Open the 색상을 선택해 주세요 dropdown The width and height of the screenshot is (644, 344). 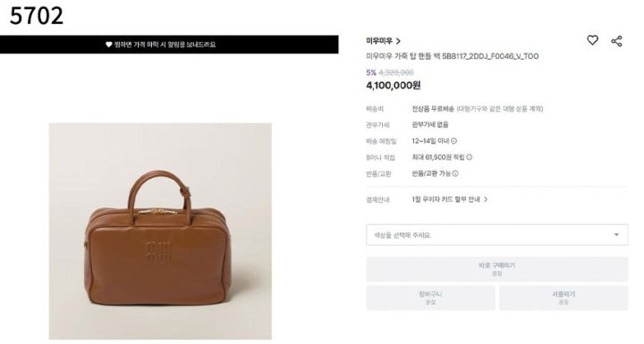pyautogui.click(x=497, y=235)
